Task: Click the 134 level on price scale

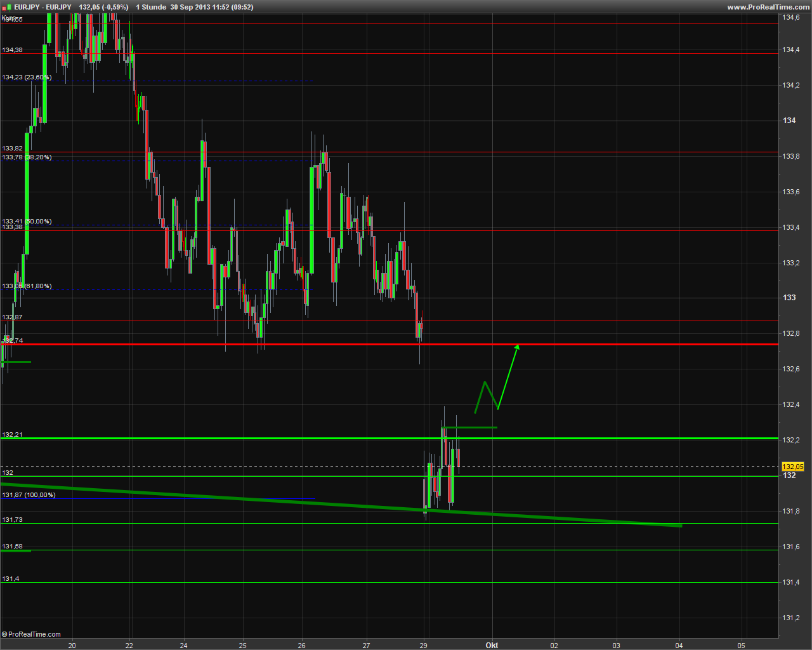Action: tap(789, 121)
